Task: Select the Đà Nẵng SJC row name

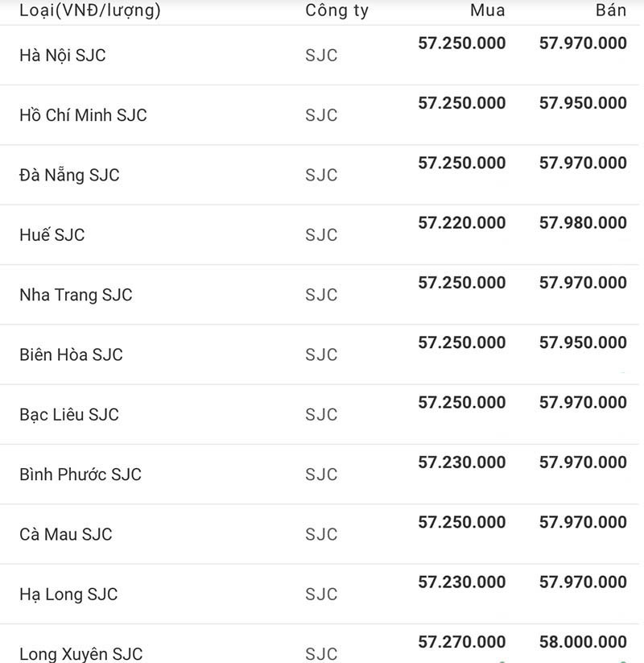Action: point(69,175)
